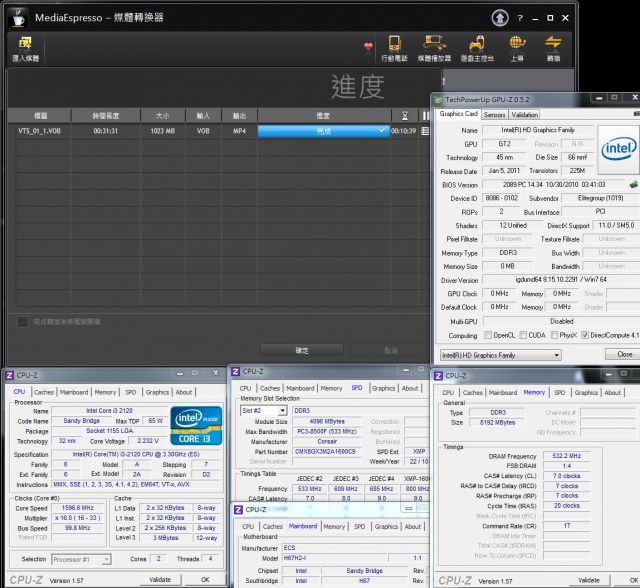Click the Z icon of CPU-Z SPD window
The height and width of the screenshot is (588, 640).
(x=236, y=372)
